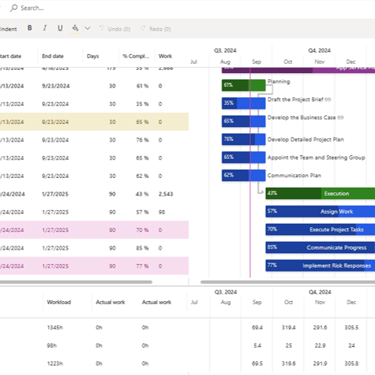Open link icon next to Develop the Business Case
The image size is (375, 375).
coord(340,117)
